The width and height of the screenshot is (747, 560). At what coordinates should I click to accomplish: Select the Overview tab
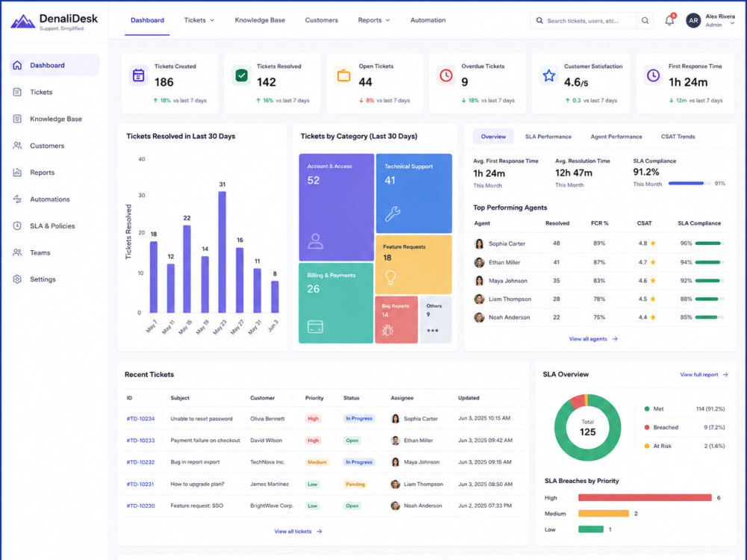pyautogui.click(x=493, y=137)
